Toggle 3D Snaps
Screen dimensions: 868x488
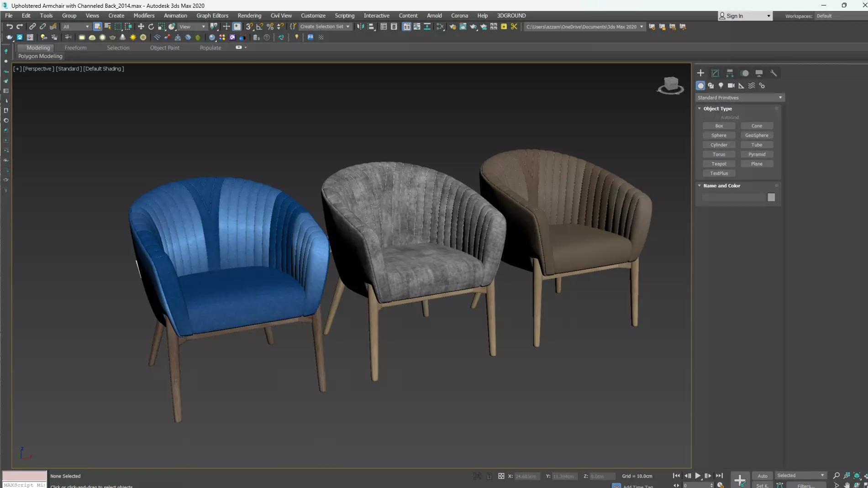249,26
